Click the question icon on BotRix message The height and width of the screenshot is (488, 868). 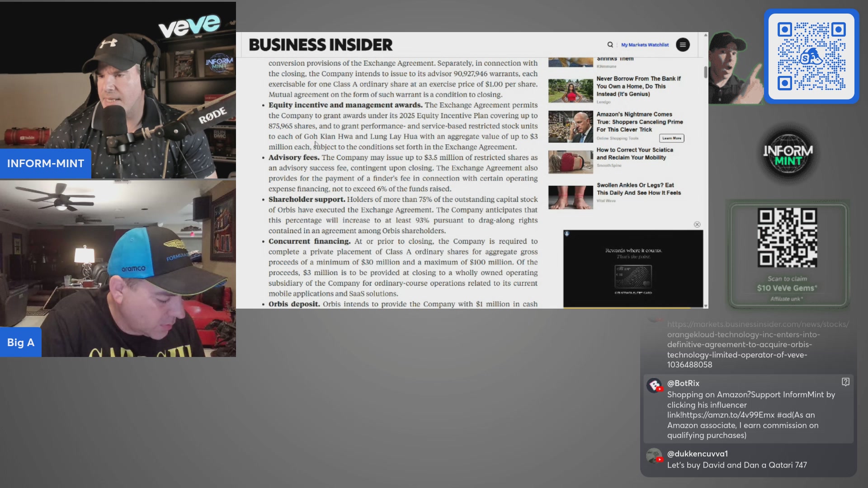click(845, 382)
